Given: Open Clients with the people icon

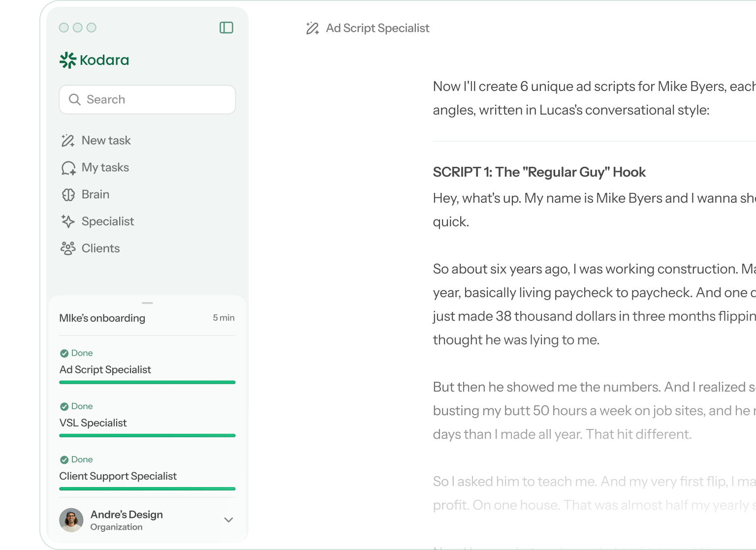Looking at the screenshot, I should coord(68,248).
